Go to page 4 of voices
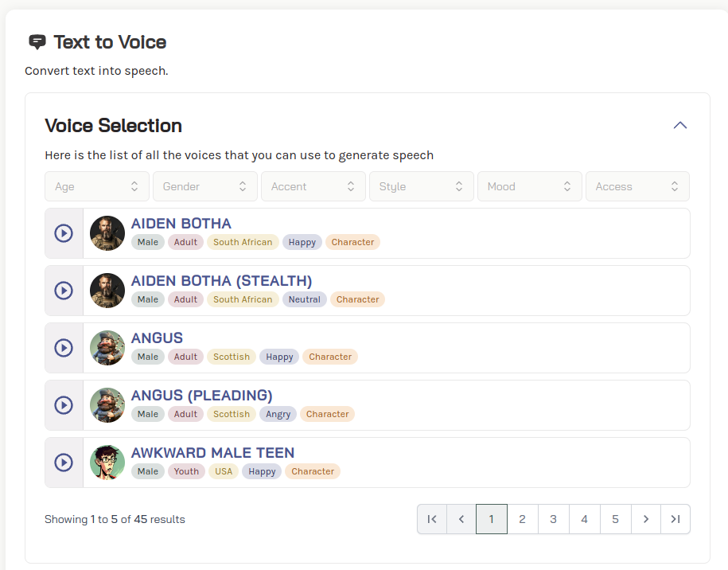This screenshot has height=570, width=728. (585, 519)
